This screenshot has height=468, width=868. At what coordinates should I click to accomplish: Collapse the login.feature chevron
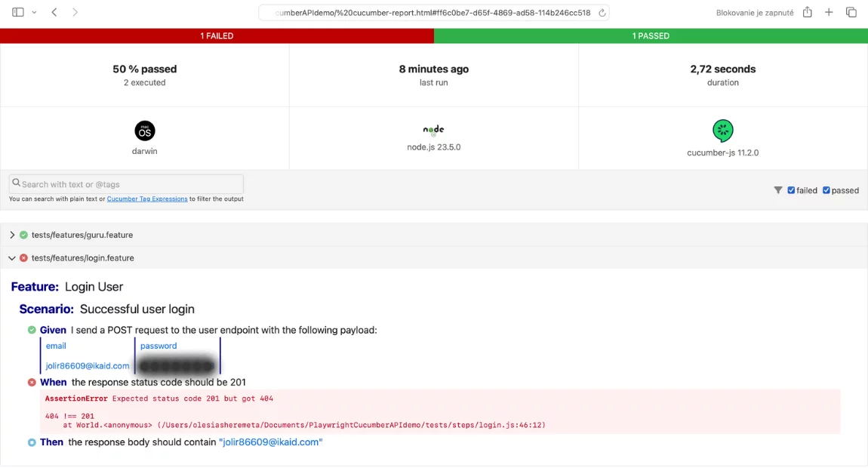(12, 258)
